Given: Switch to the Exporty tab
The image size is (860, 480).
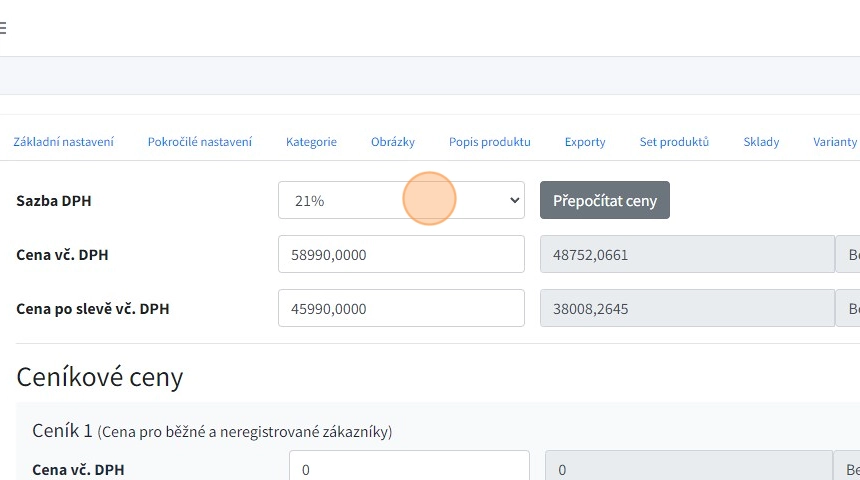Looking at the screenshot, I should [x=585, y=142].
